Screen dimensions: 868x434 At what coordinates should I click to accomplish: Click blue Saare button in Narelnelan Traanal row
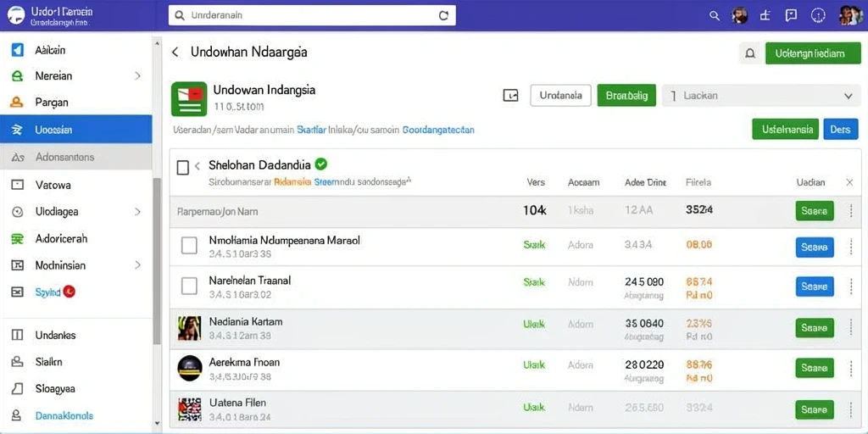coord(815,287)
